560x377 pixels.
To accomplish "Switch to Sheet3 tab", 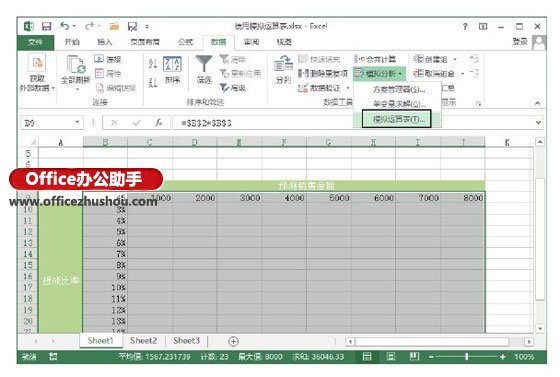I will (x=186, y=341).
